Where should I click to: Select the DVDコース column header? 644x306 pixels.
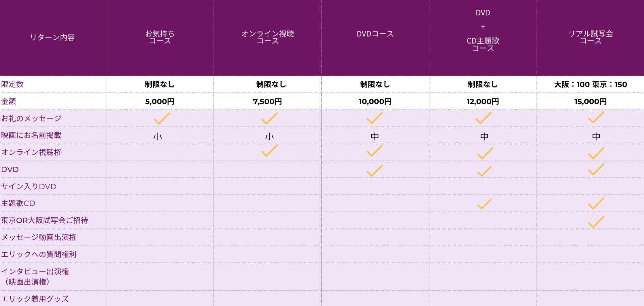click(x=375, y=34)
